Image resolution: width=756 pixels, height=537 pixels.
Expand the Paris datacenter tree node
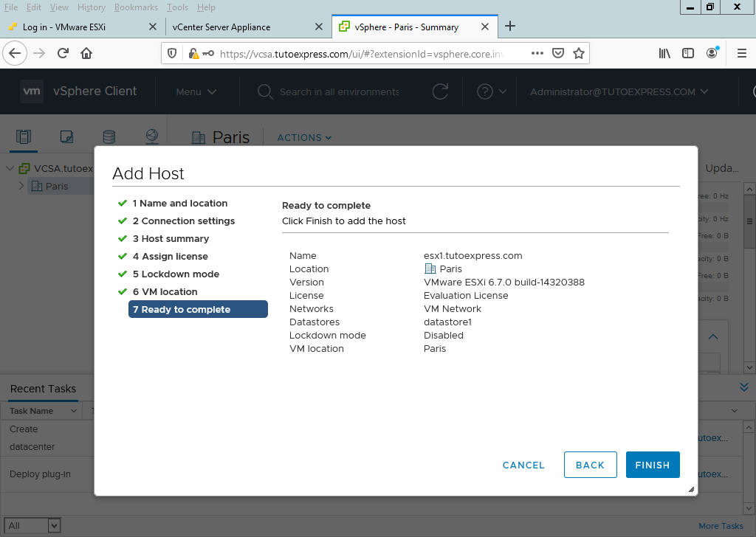pos(21,185)
